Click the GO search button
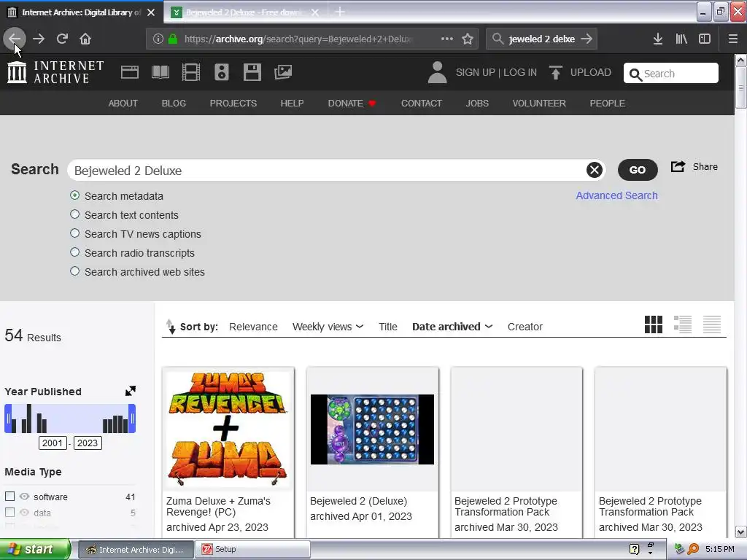Screen dimensions: 747x560 [638, 170]
